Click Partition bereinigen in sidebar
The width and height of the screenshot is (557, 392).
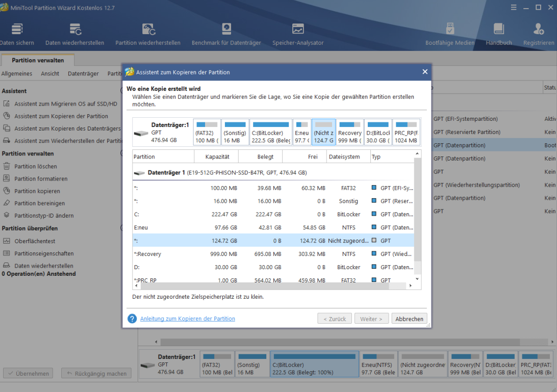(39, 203)
